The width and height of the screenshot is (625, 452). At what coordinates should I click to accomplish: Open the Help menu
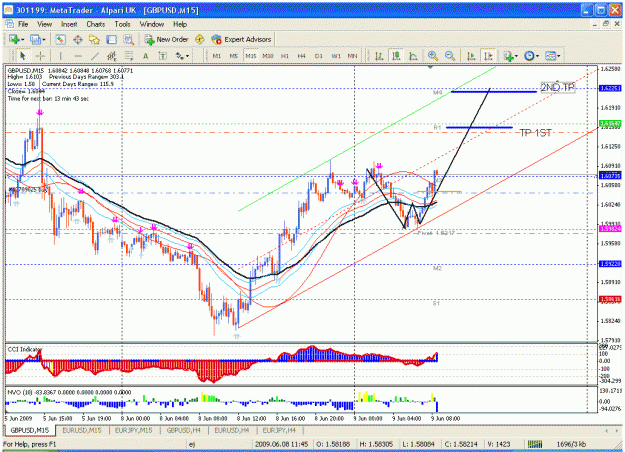pos(180,24)
